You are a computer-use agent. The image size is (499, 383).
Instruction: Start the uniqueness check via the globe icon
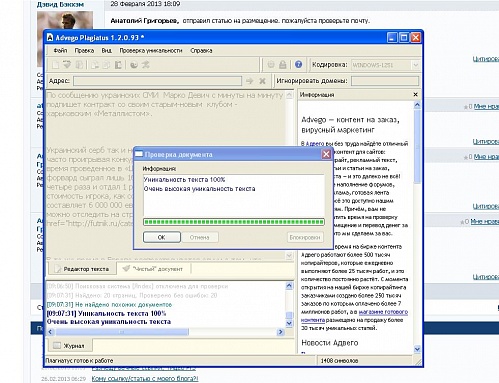point(134,65)
